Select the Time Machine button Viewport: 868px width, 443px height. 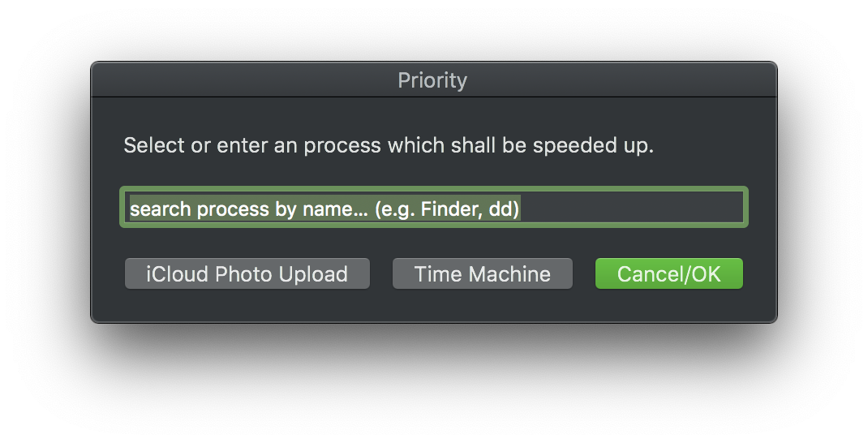click(x=482, y=274)
